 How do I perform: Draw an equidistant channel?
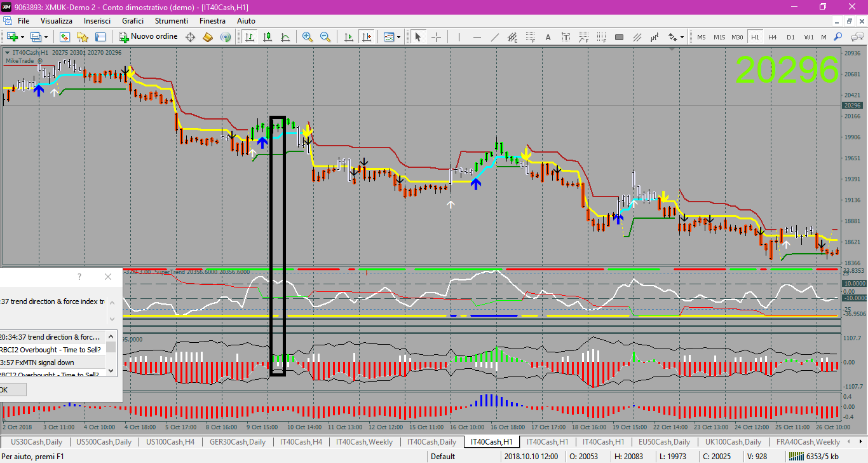tap(512, 37)
